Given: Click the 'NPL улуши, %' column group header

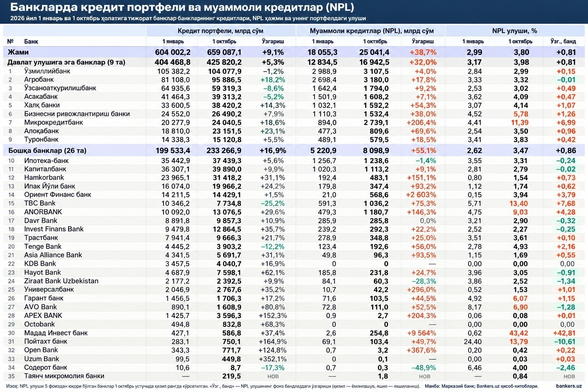Looking at the screenshot, I should pos(514,31).
